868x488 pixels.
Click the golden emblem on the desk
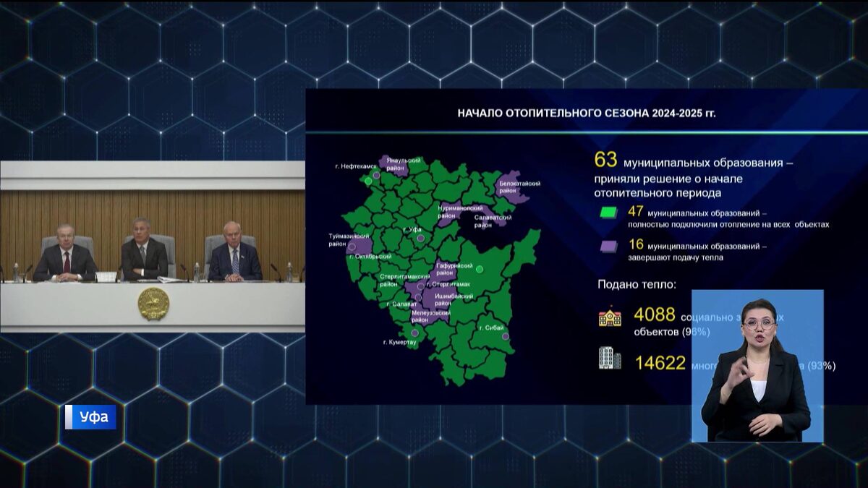[x=153, y=304]
